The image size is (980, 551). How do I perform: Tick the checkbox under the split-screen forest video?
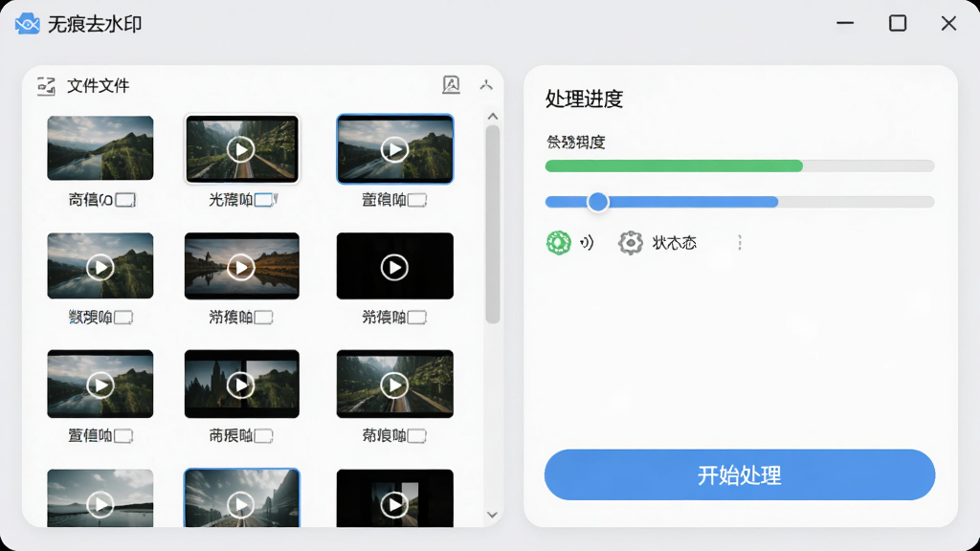click(263, 435)
